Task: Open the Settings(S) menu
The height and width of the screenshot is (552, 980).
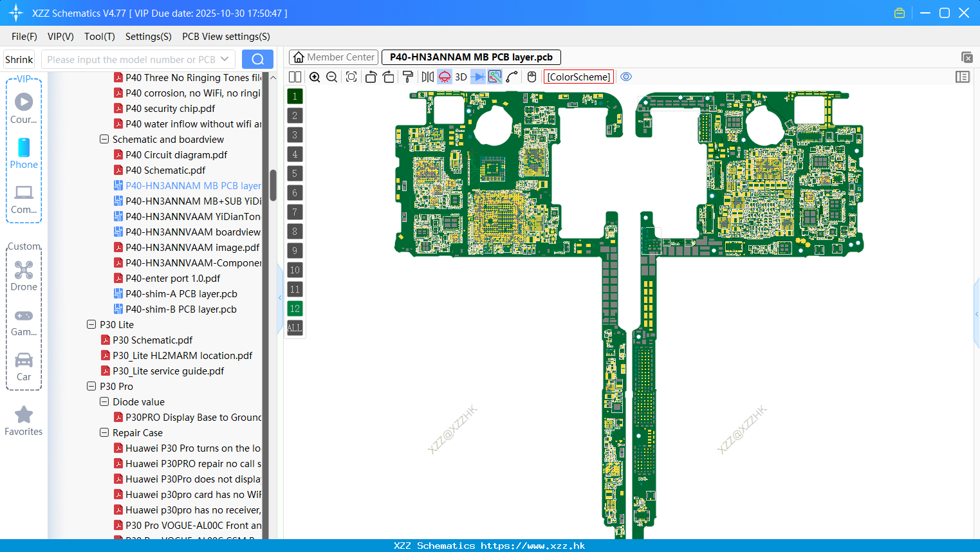Action: 149,37
